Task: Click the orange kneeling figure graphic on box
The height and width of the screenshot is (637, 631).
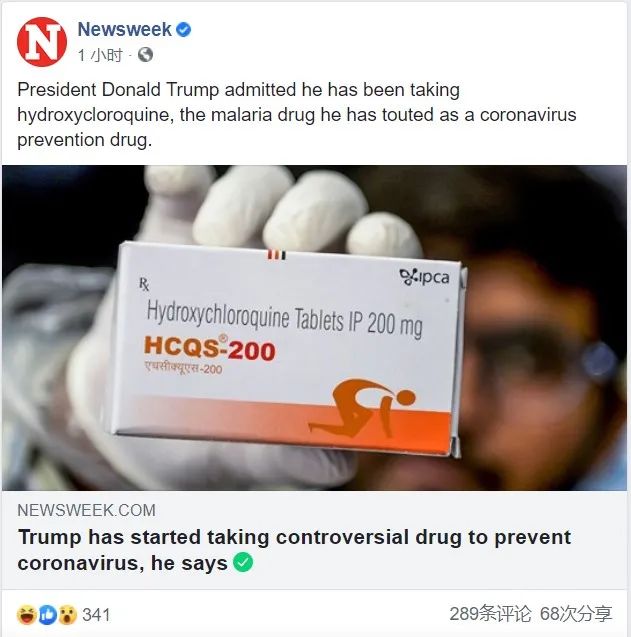Action: pyautogui.click(x=361, y=407)
